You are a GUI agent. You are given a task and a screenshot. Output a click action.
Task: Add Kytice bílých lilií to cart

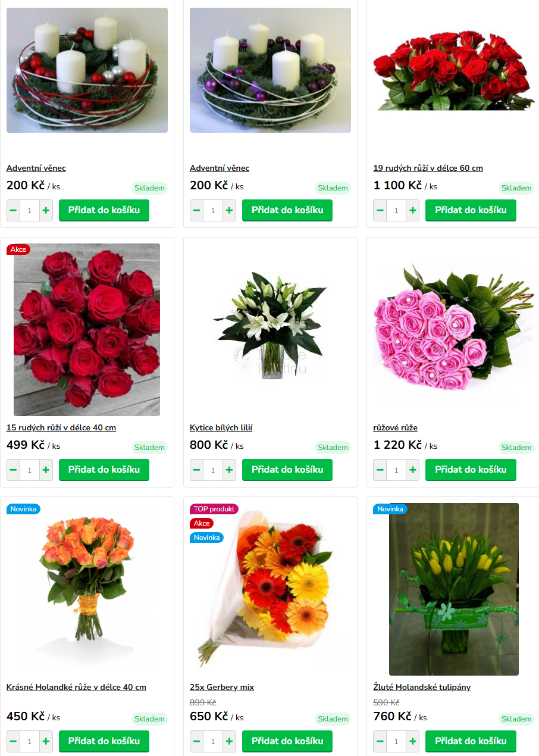click(287, 470)
